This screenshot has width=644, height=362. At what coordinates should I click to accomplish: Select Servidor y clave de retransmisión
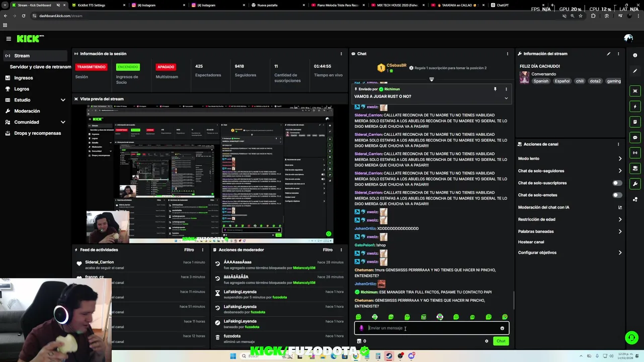[x=40, y=67]
